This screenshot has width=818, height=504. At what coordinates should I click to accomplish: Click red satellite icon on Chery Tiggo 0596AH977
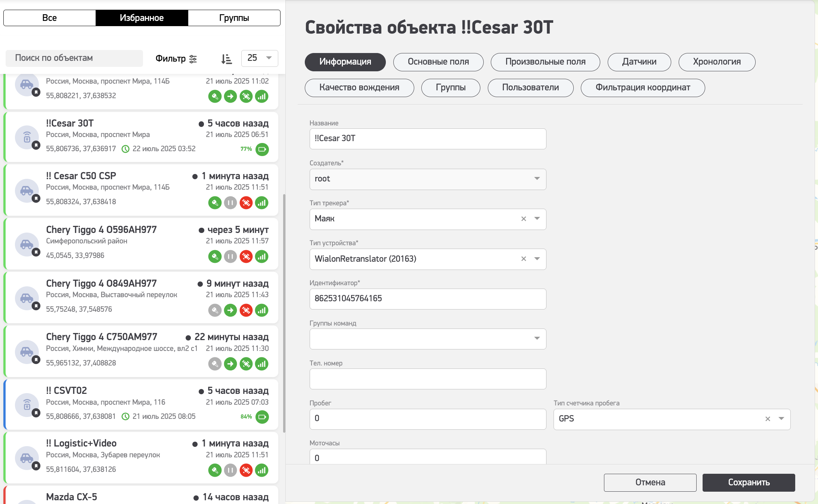[246, 256]
